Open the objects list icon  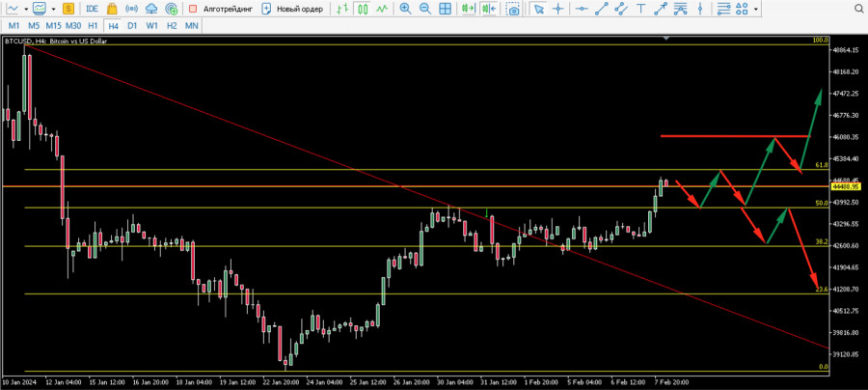coord(723,9)
